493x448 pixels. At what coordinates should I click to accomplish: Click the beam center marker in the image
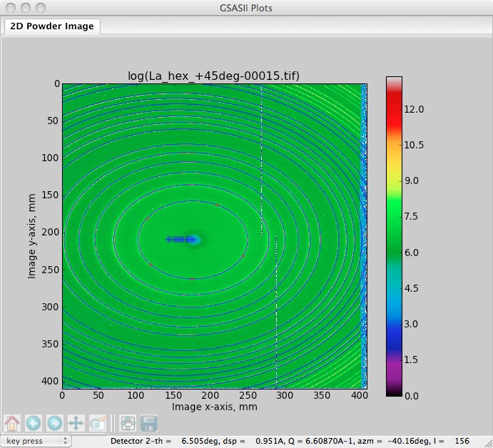(x=194, y=240)
